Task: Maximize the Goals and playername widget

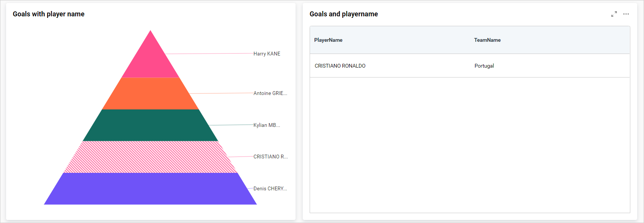Action: pyautogui.click(x=614, y=14)
